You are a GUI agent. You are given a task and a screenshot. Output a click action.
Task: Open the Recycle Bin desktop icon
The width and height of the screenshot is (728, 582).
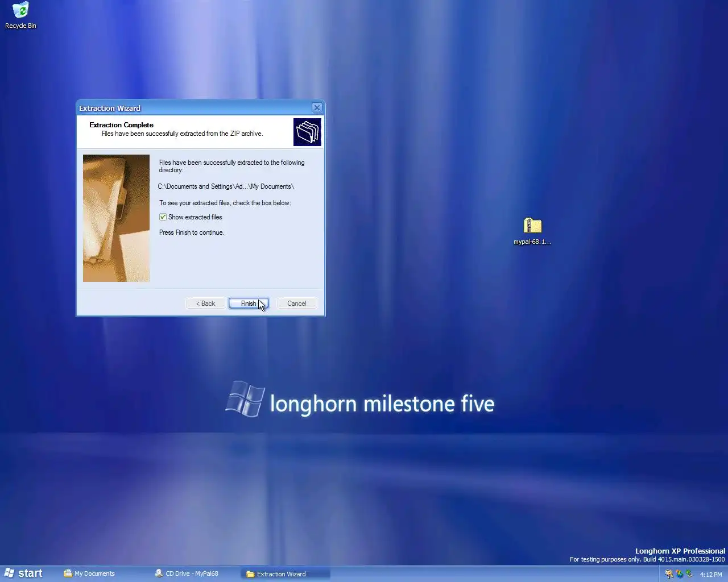20,15
